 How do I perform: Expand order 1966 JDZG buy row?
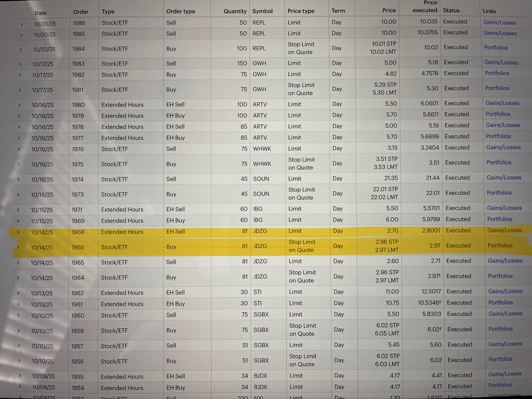18,247
